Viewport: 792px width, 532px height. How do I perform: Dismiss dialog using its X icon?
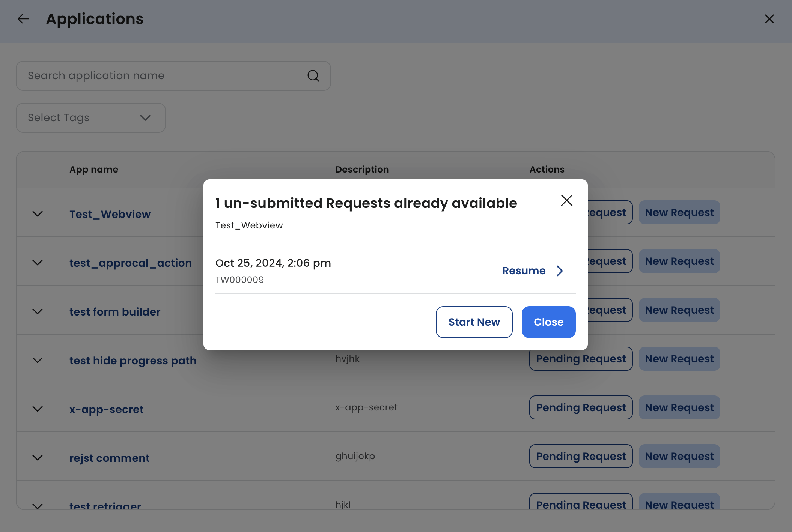point(566,200)
